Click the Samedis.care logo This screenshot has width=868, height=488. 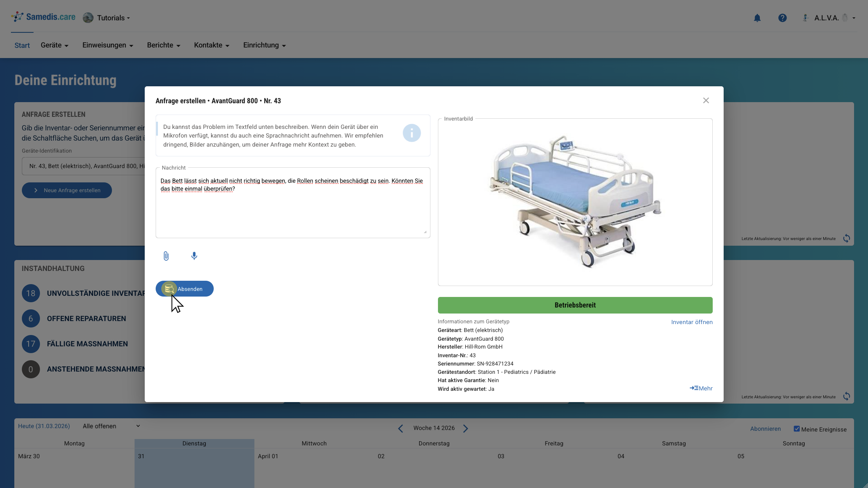[x=43, y=17]
